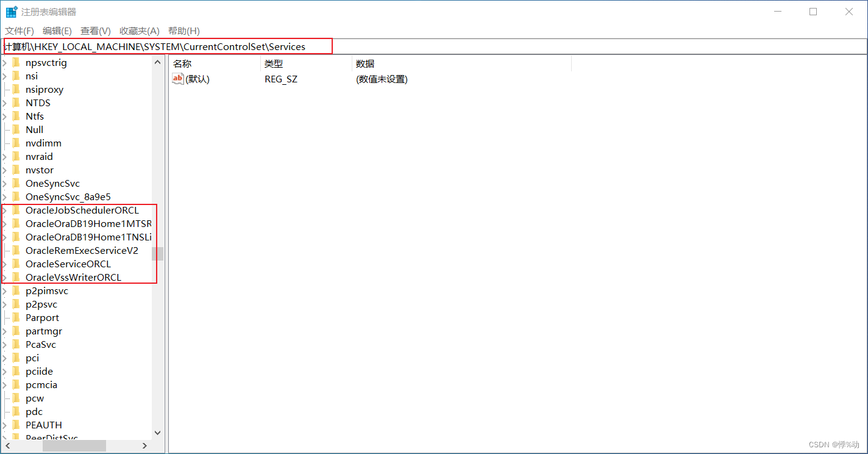The width and height of the screenshot is (868, 454).
Task: Open the 帮助(H) menu
Action: point(183,31)
